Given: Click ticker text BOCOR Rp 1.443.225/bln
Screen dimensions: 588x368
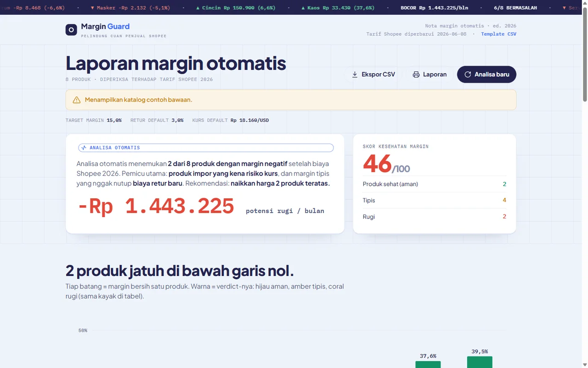Looking at the screenshot, I should pyautogui.click(x=434, y=8).
